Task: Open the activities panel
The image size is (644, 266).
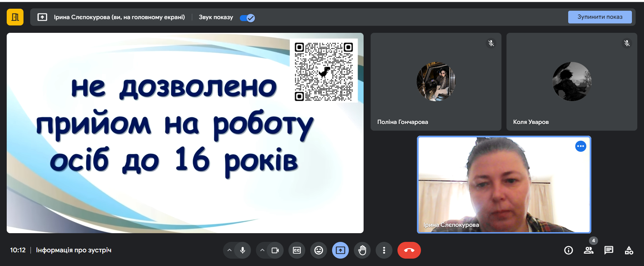Action: pyautogui.click(x=629, y=250)
